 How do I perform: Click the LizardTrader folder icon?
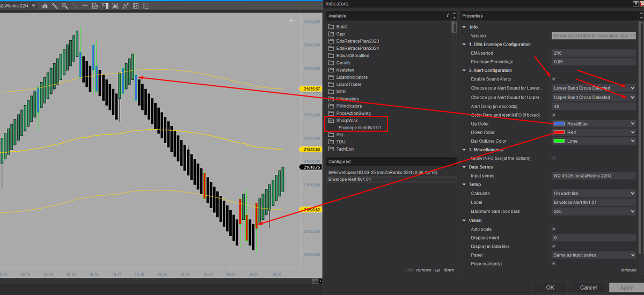(x=331, y=84)
